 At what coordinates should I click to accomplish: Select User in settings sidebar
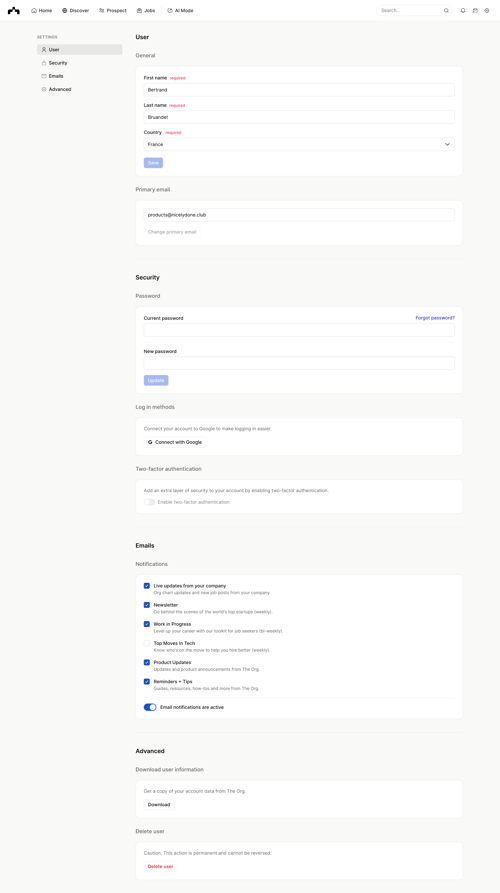pos(80,50)
